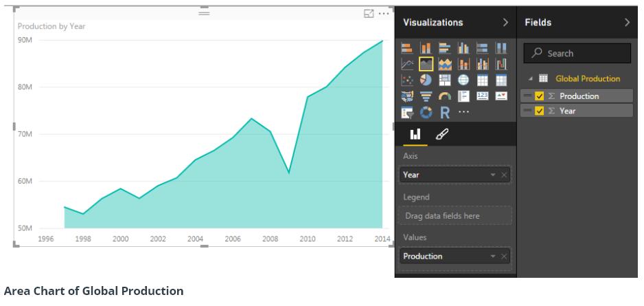The image size is (644, 306).
Task: Click the Axis section label
Action: [x=411, y=156]
